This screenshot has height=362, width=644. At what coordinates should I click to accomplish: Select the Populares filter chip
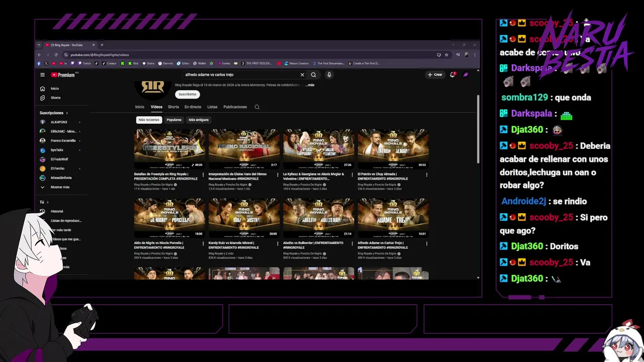(x=174, y=120)
